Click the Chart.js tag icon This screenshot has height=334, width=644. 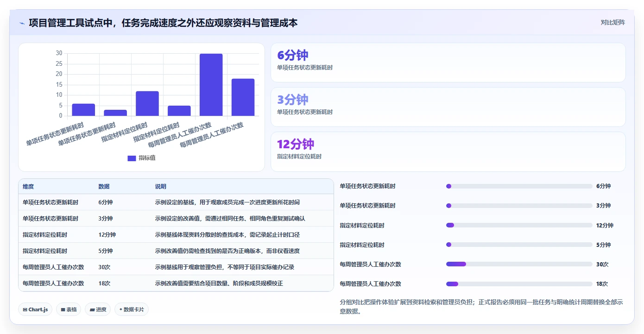(x=25, y=309)
